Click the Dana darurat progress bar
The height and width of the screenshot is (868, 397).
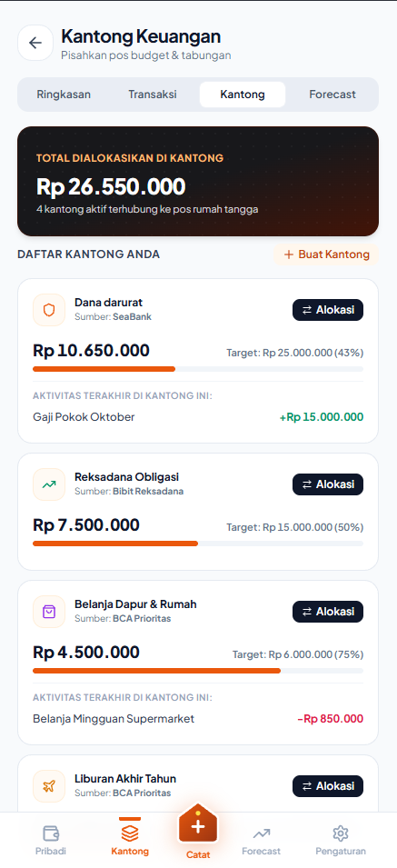(198, 369)
